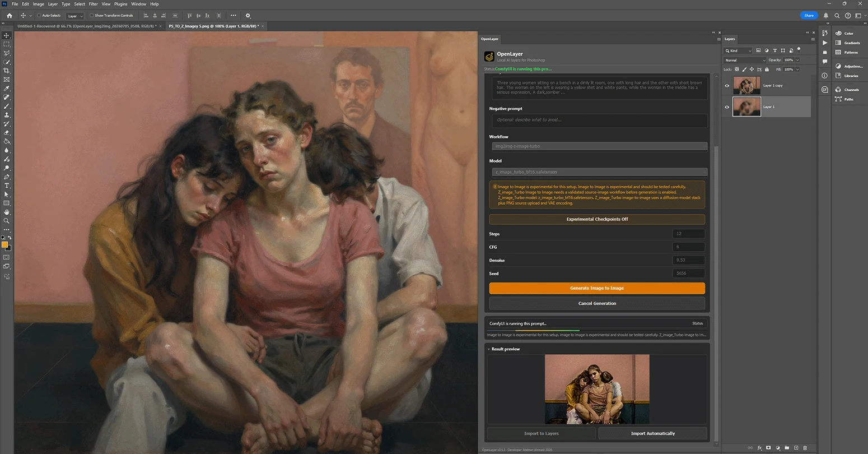
Task: Delete layer with the trash icon
Action: 805,448
